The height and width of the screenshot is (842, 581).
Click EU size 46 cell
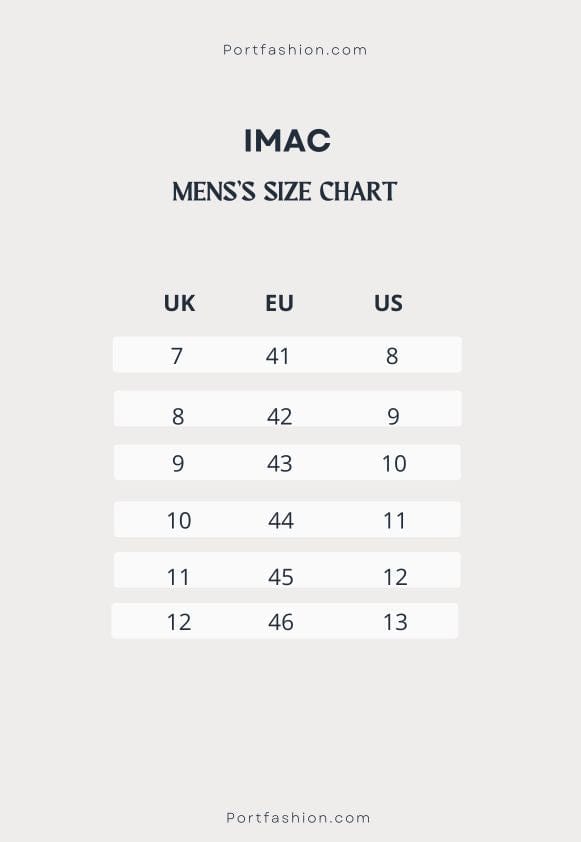[x=281, y=622]
